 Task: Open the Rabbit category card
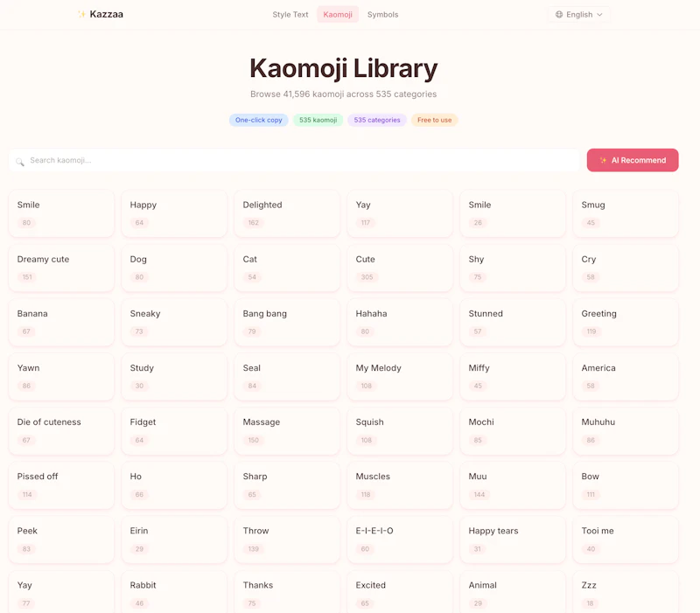pos(174,592)
